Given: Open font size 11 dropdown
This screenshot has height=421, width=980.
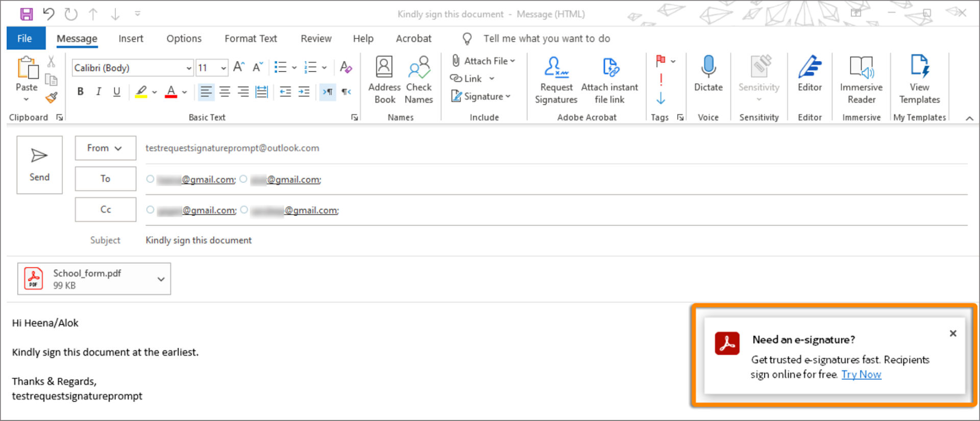Looking at the screenshot, I should [x=224, y=68].
